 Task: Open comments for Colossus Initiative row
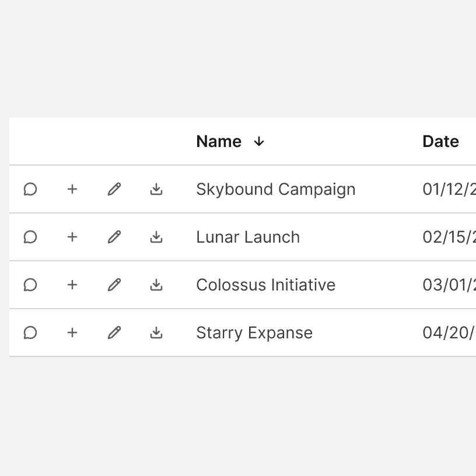click(x=30, y=285)
